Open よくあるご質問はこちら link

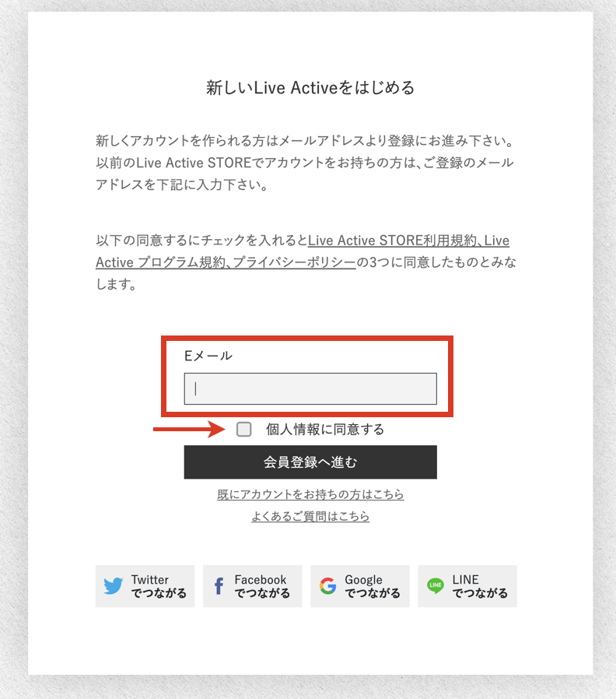pyautogui.click(x=310, y=516)
